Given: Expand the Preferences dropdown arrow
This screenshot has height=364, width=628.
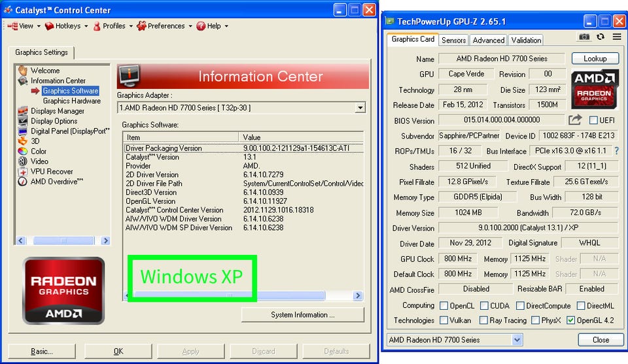Looking at the screenshot, I should click(190, 26).
